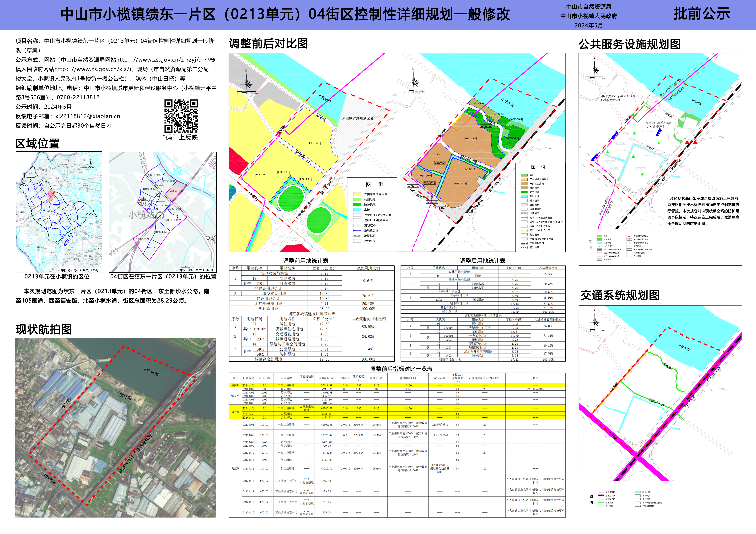Screen dimensions: 756x534
Task: Click blue triangle smart lamp pole legend icon
Action: (629, 243)
